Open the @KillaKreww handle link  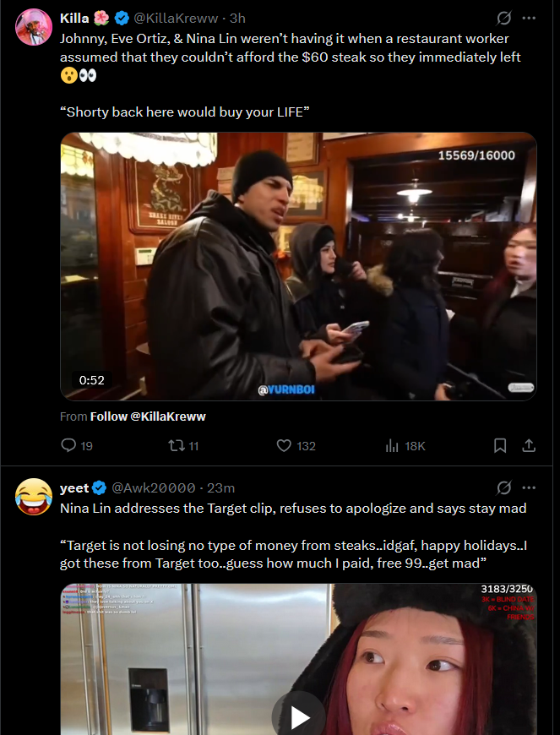click(x=176, y=19)
